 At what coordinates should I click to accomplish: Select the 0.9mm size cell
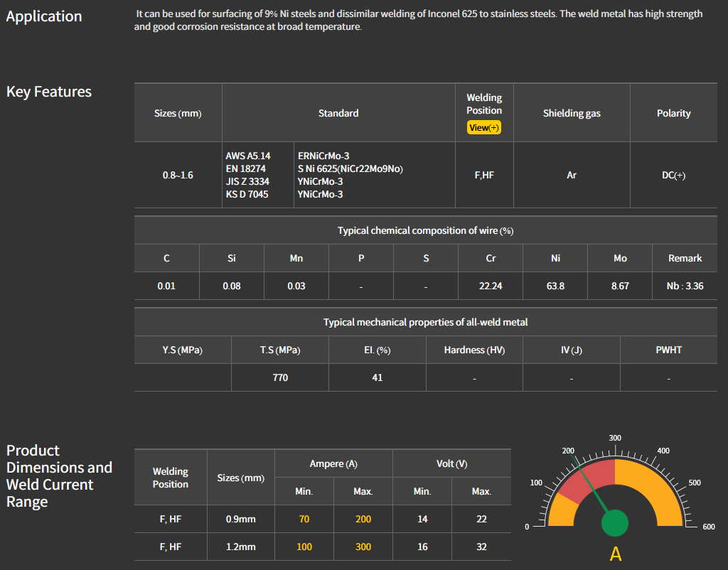[x=240, y=519]
